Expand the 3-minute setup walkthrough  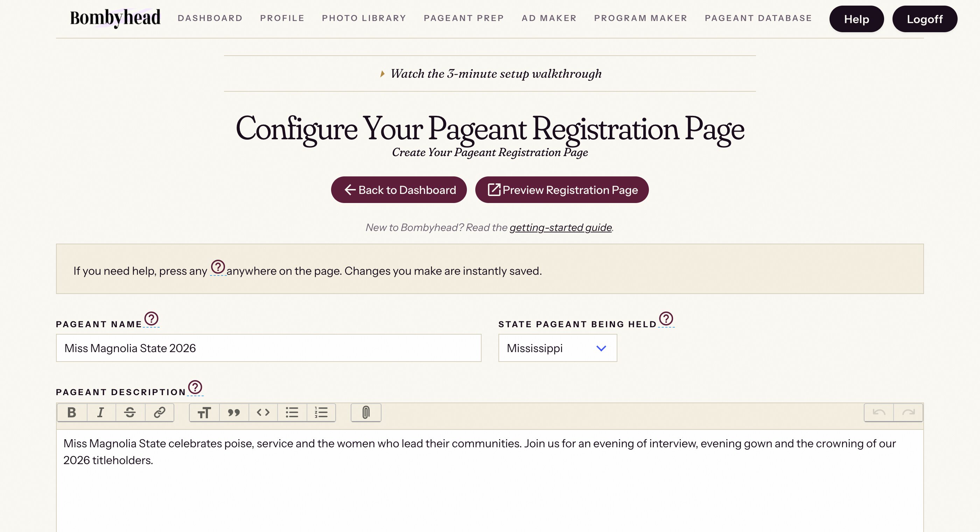[490, 73]
